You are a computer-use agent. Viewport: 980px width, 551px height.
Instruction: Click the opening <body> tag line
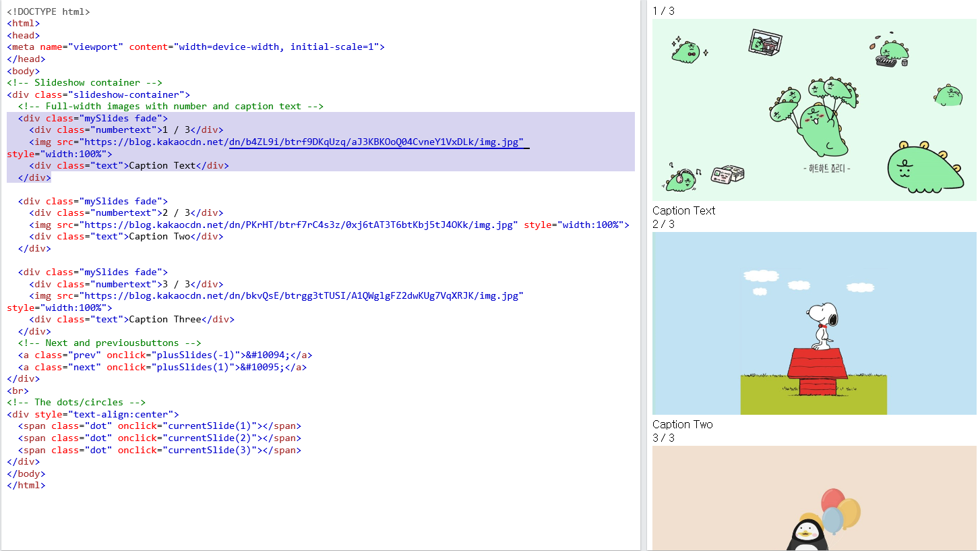(x=24, y=71)
